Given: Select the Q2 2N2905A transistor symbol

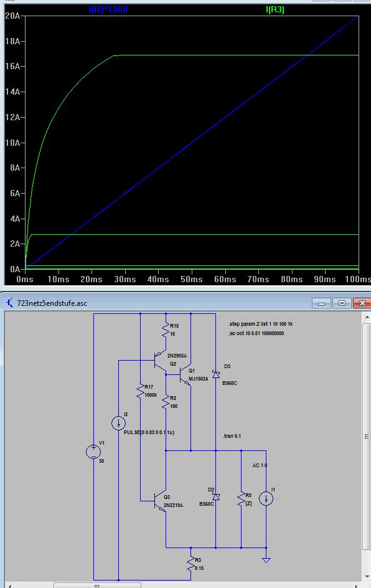Looking at the screenshot, I should pos(160,361).
